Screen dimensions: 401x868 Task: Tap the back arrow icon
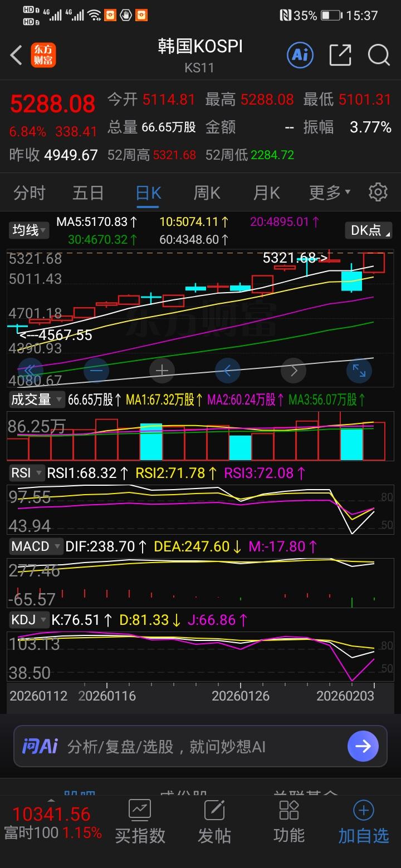click(16, 55)
